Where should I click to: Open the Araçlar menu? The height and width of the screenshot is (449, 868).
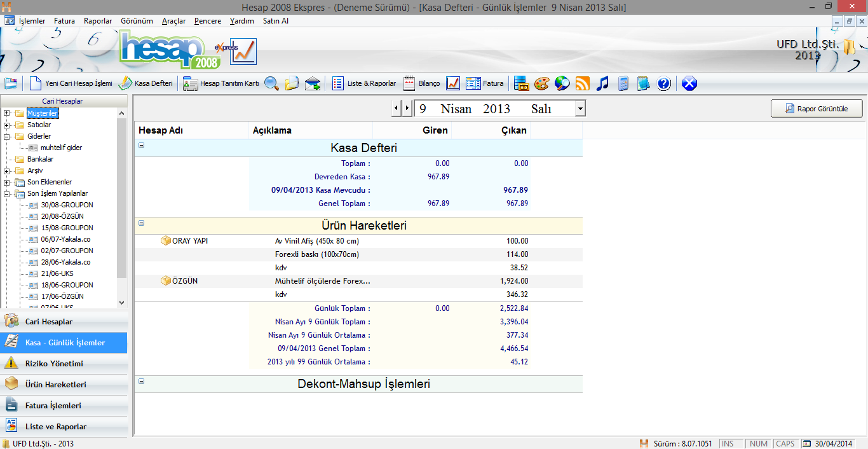coord(174,21)
